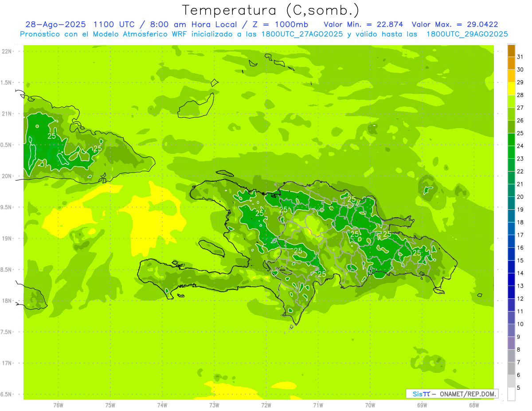
Task: Click the 21N latitude axis label
Action: [x=6, y=114]
